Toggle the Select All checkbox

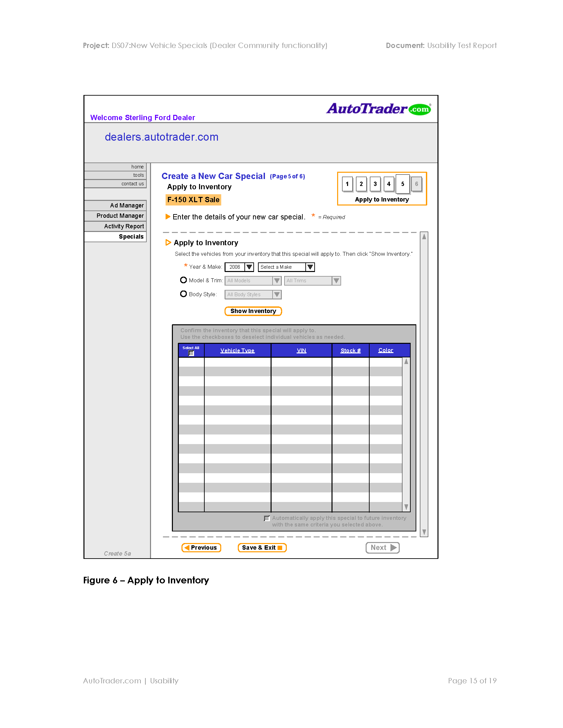[x=191, y=353]
